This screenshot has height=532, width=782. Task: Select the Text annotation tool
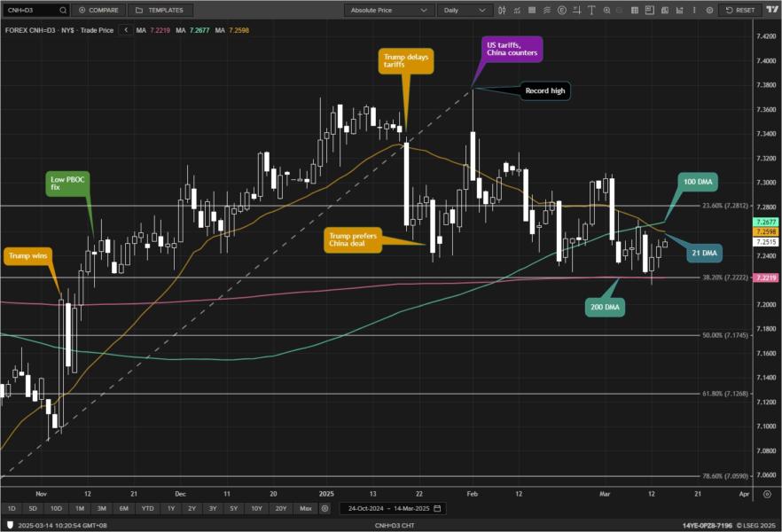[590, 11]
